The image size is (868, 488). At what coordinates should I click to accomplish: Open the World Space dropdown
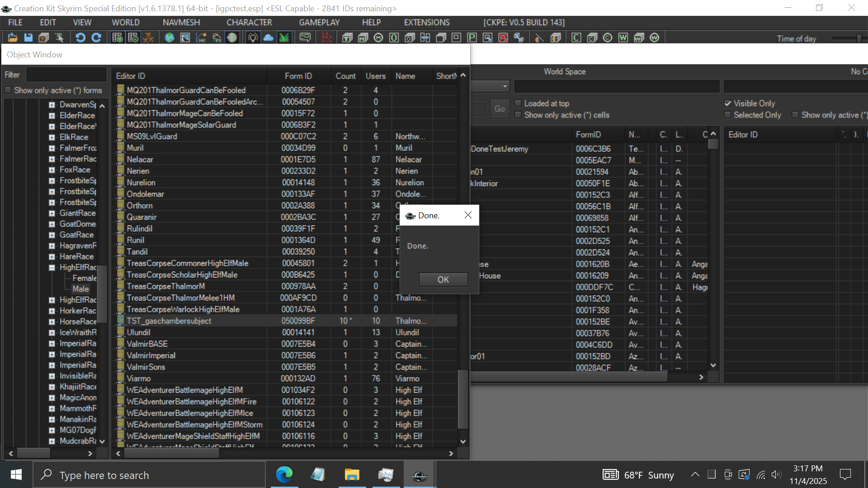click(x=505, y=86)
